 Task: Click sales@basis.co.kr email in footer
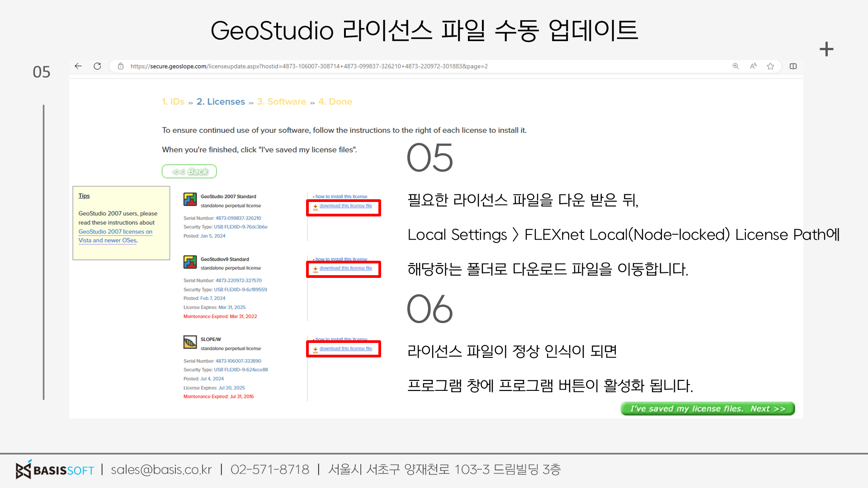(161, 470)
